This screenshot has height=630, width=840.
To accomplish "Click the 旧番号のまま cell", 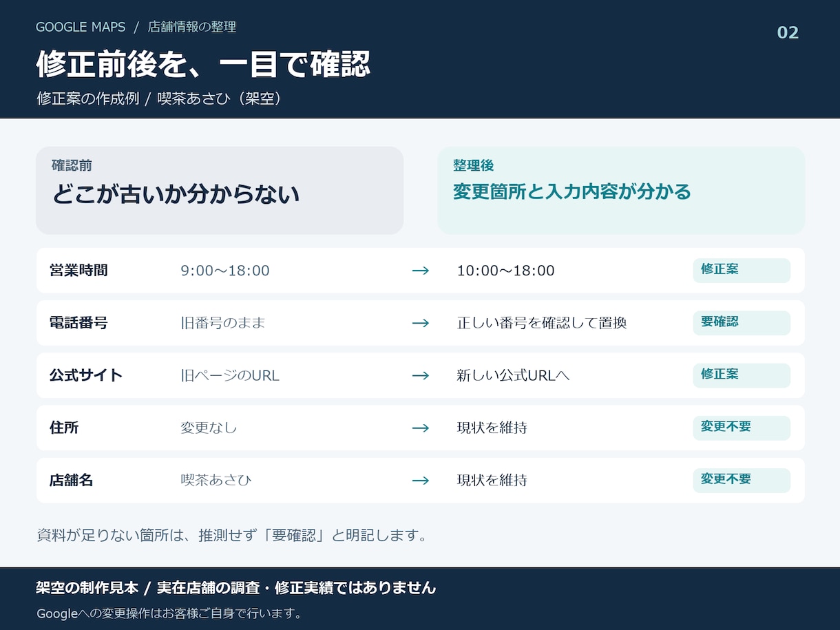I will point(223,323).
